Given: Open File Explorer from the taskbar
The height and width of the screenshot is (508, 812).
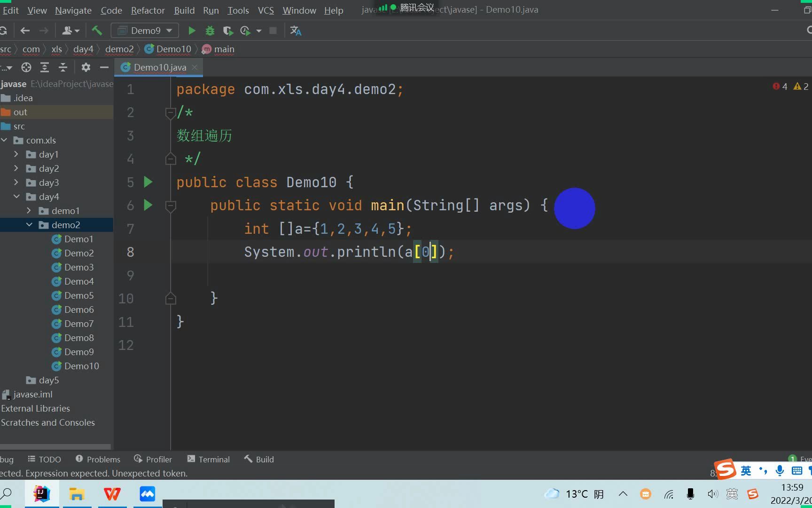Looking at the screenshot, I should click(77, 494).
